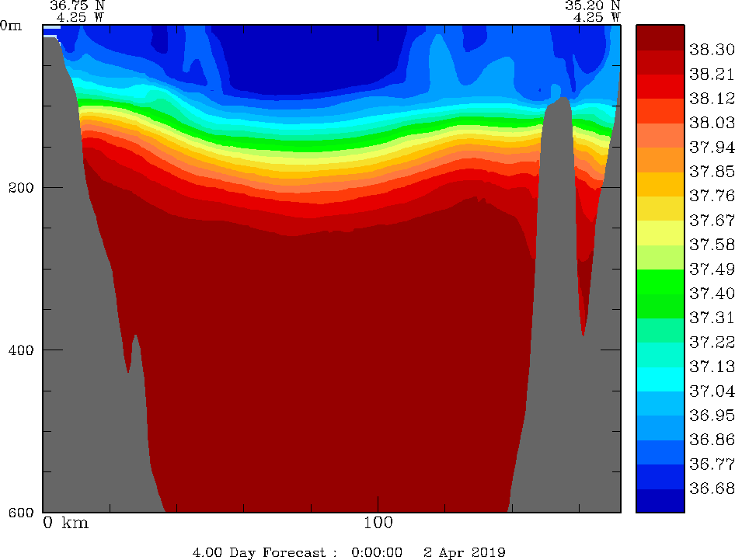Click the 38.12 scale label

[x=712, y=99]
